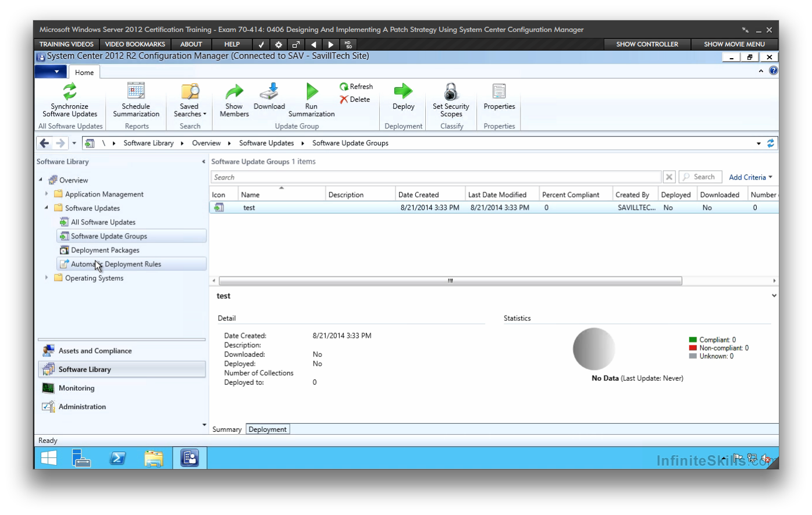Screen dimensions: 812x515
Task: Click Refresh in Update Group section
Action: [x=356, y=87]
